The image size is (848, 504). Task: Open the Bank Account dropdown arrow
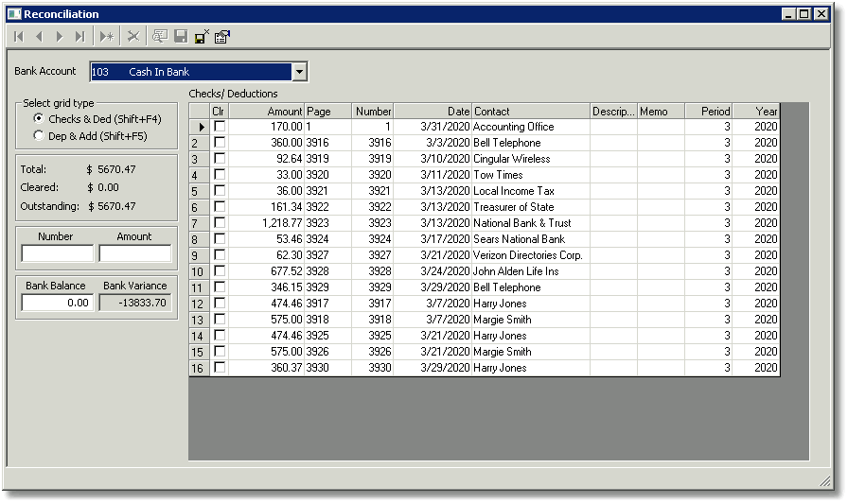(299, 72)
